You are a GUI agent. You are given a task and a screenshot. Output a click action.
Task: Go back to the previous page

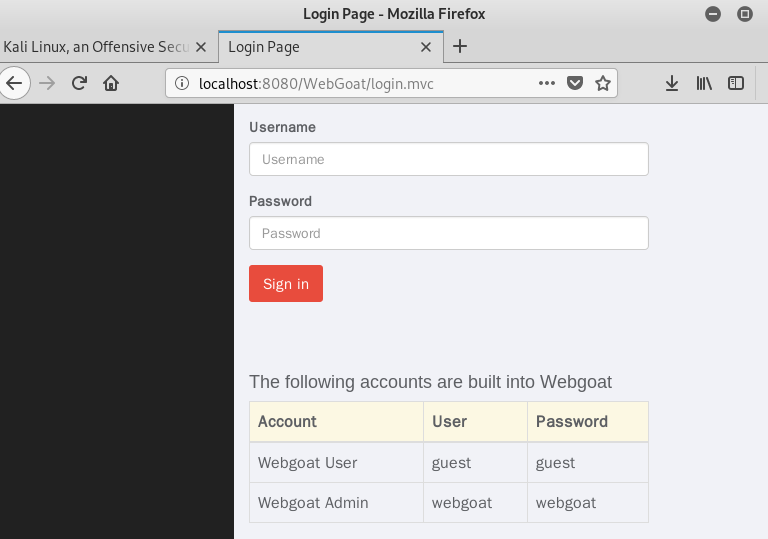tap(14, 83)
